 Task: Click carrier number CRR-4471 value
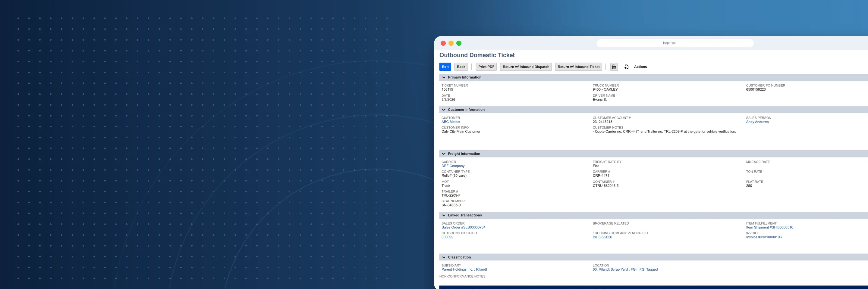[601, 176]
